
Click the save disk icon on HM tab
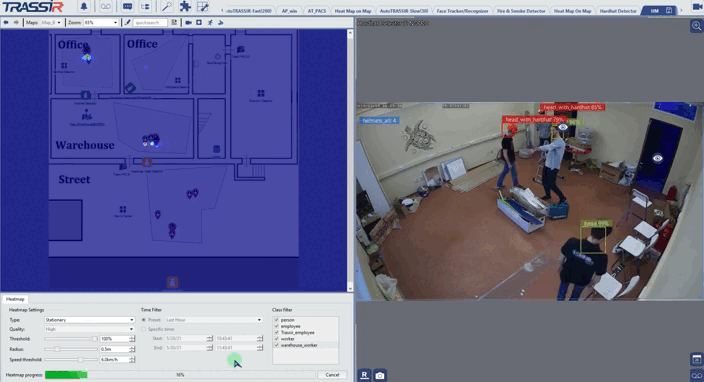point(669,10)
